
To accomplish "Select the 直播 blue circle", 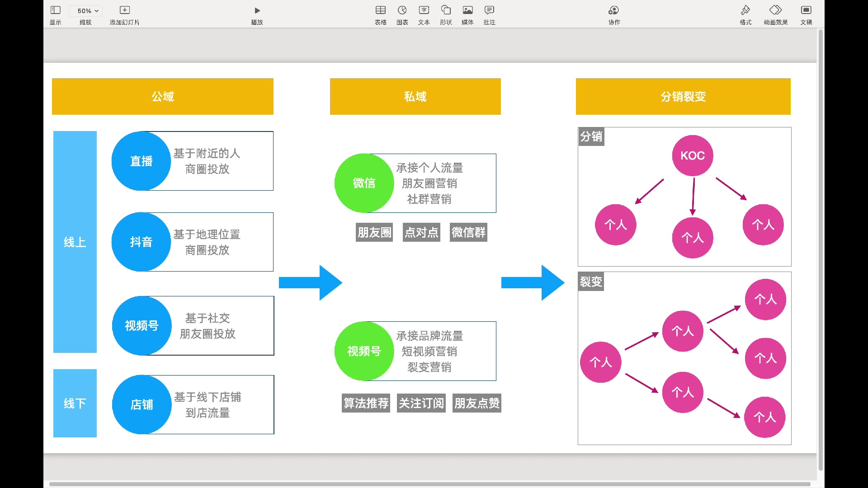I will [x=141, y=161].
